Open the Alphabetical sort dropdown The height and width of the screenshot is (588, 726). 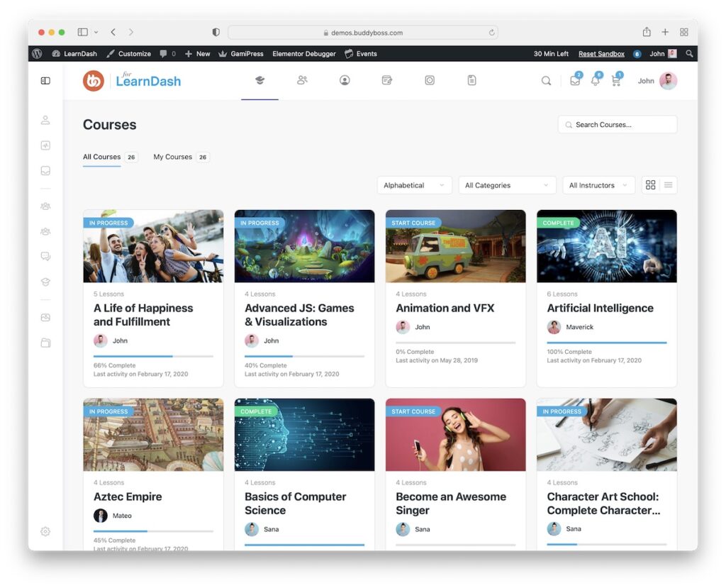(x=414, y=185)
